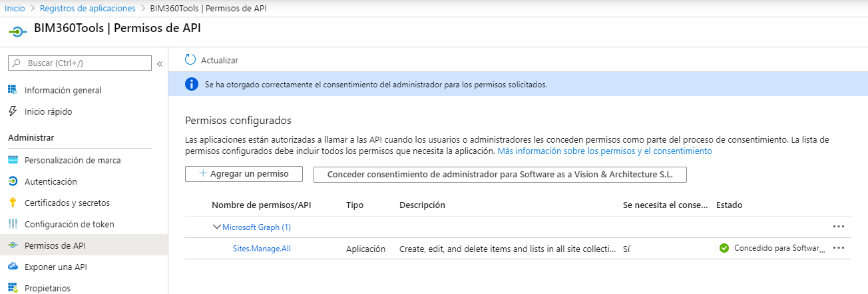Click Conceder consentimiento de administrador button

pos(500,174)
